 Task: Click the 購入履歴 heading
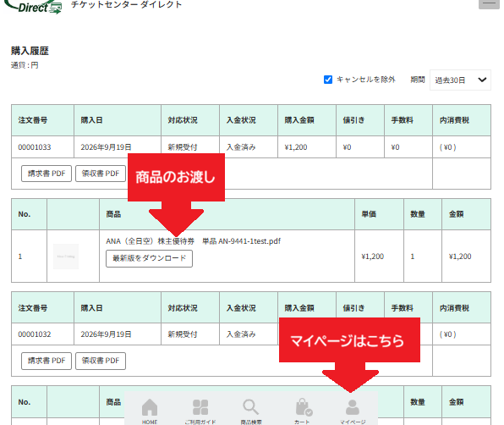click(x=30, y=51)
